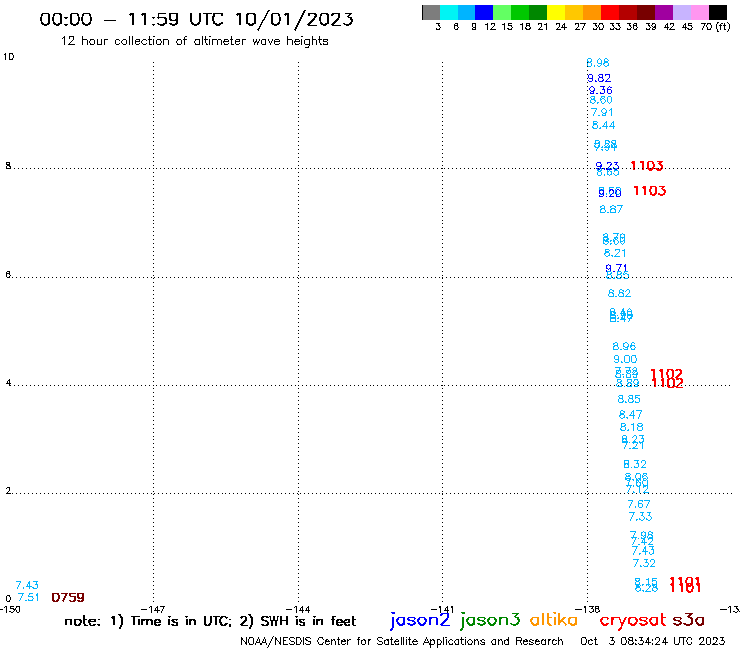This screenshot has height=650, width=740.
Task: Select the cyan legend color swatch
Action: click(x=449, y=12)
